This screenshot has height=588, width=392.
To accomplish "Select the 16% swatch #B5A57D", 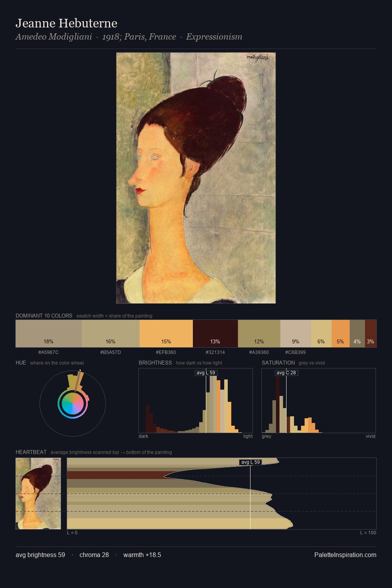I will [x=111, y=334].
